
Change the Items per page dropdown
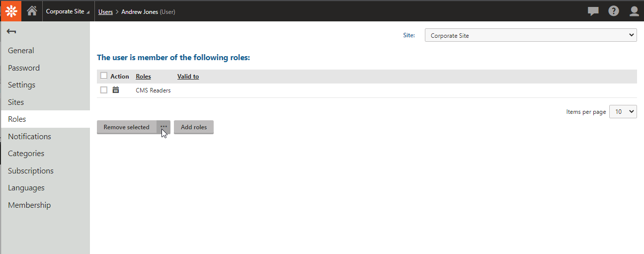(623, 112)
